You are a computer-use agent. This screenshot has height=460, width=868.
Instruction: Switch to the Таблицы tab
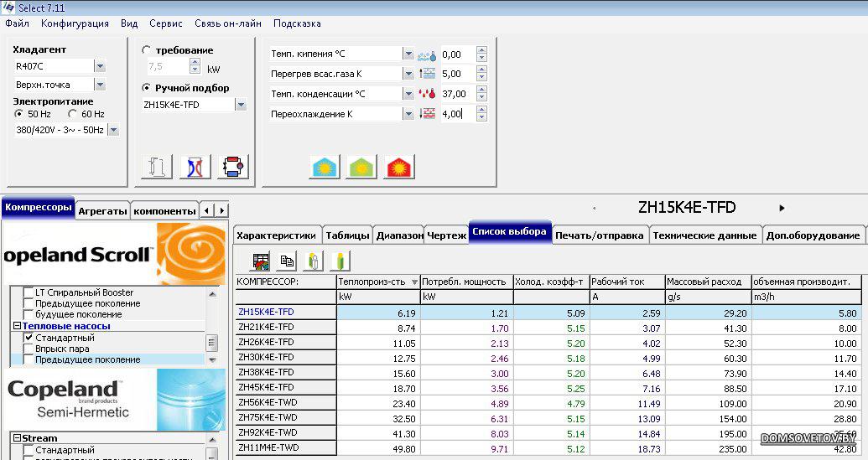(347, 235)
